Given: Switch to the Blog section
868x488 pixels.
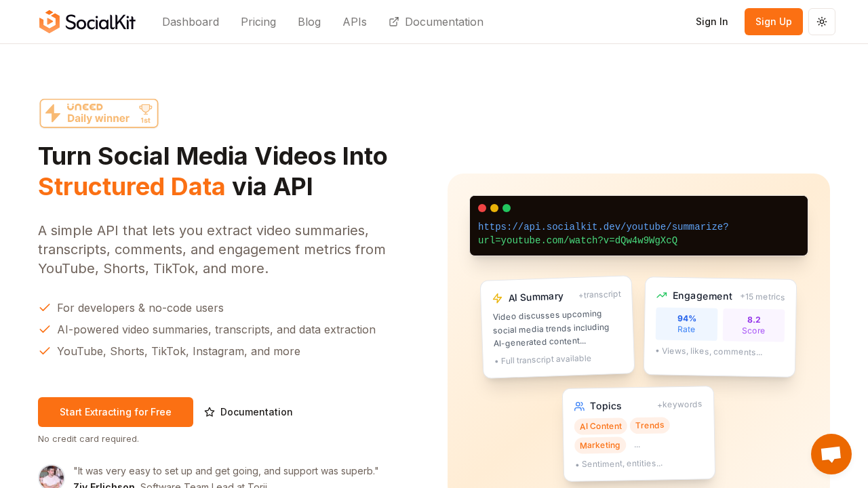Looking at the screenshot, I should [309, 22].
